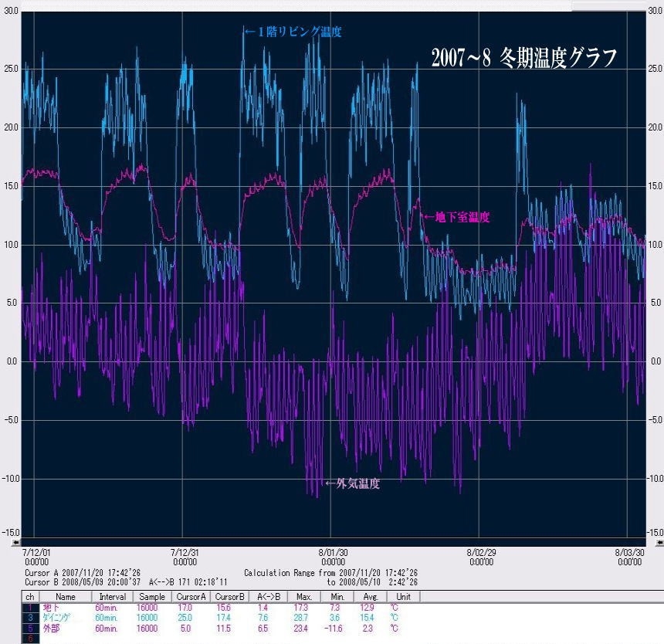Click the 外気温度 label on the graph

click(x=352, y=484)
